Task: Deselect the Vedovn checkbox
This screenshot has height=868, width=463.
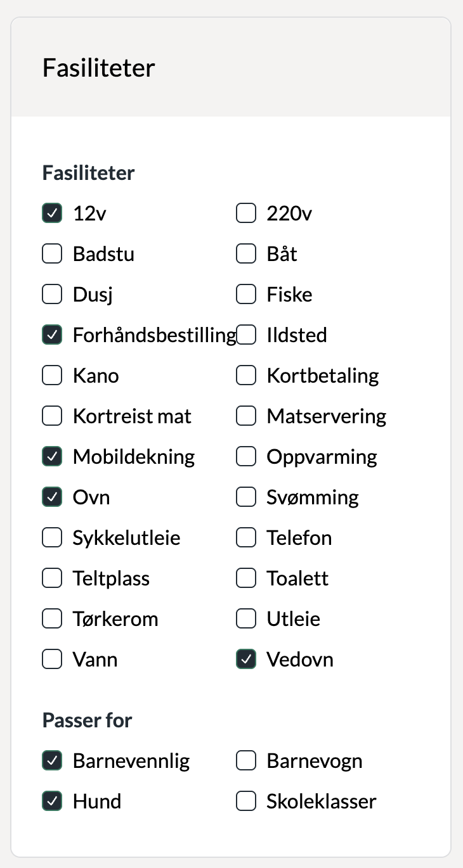Action: coord(246,660)
